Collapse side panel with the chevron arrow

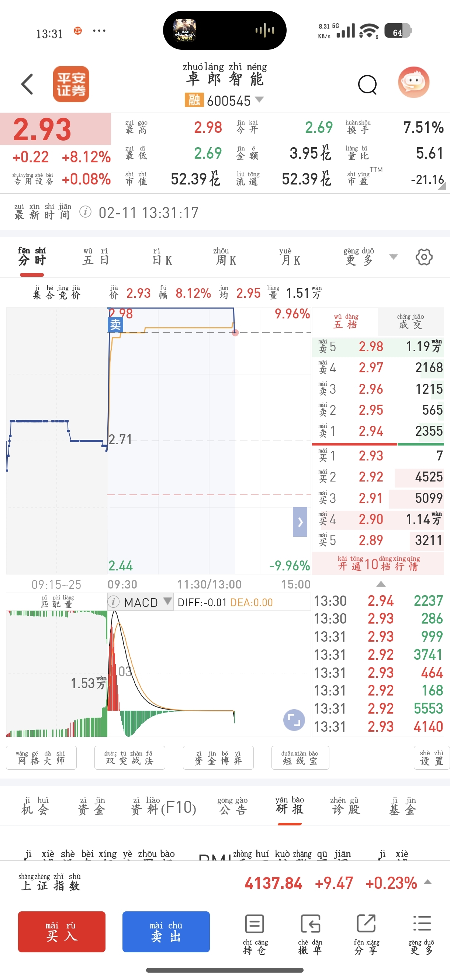[x=300, y=522]
